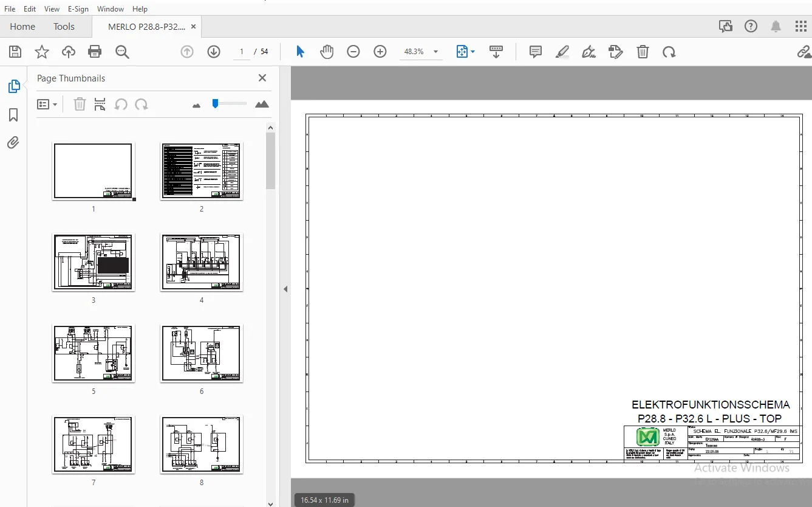Viewport: 812px width, 507px height.
Task: Save the file with the floppy disk icon
Action: (x=15, y=52)
